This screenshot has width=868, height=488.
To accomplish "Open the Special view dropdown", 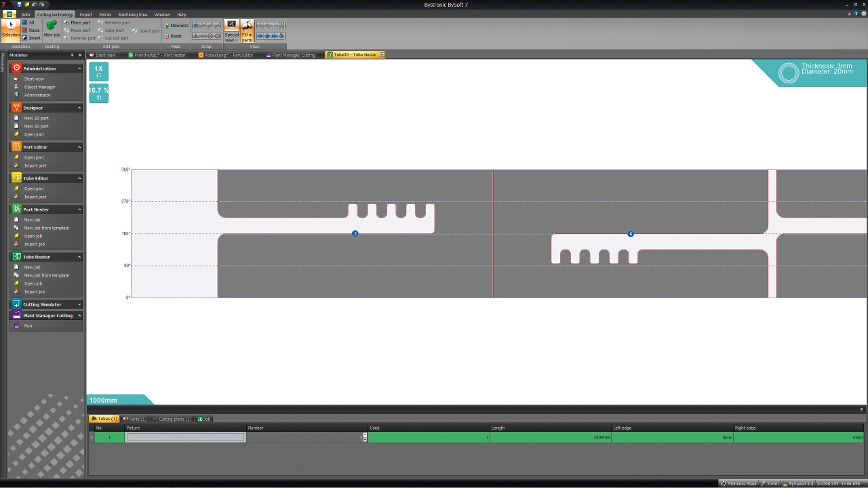I will 232,31.
